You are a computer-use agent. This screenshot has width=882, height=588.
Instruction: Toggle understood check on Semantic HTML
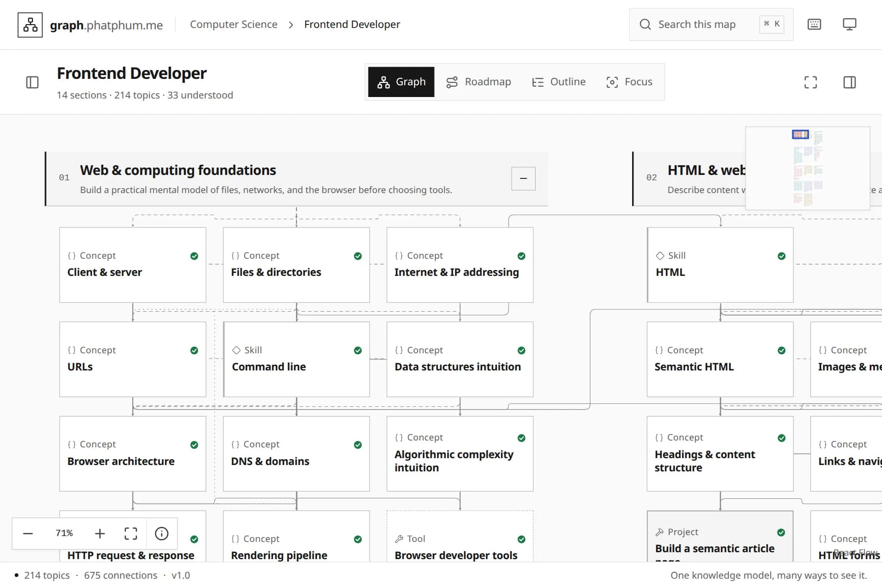[782, 350]
